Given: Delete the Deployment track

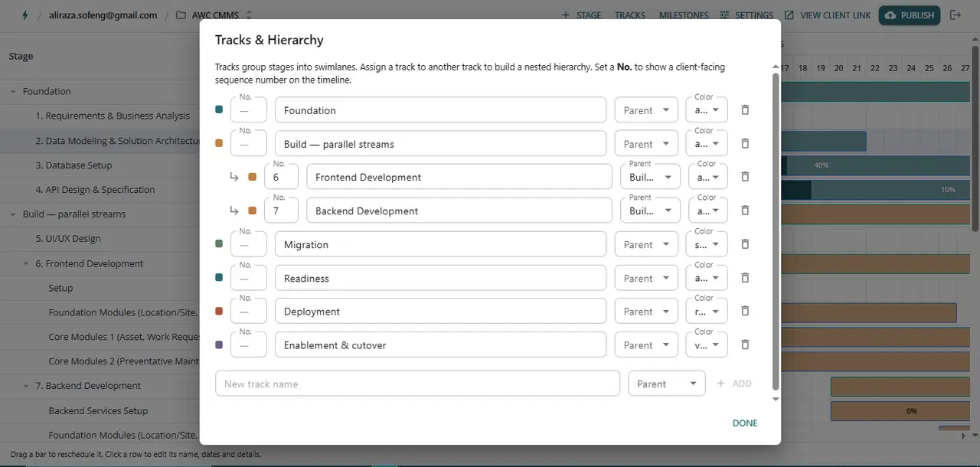Looking at the screenshot, I should 745,311.
